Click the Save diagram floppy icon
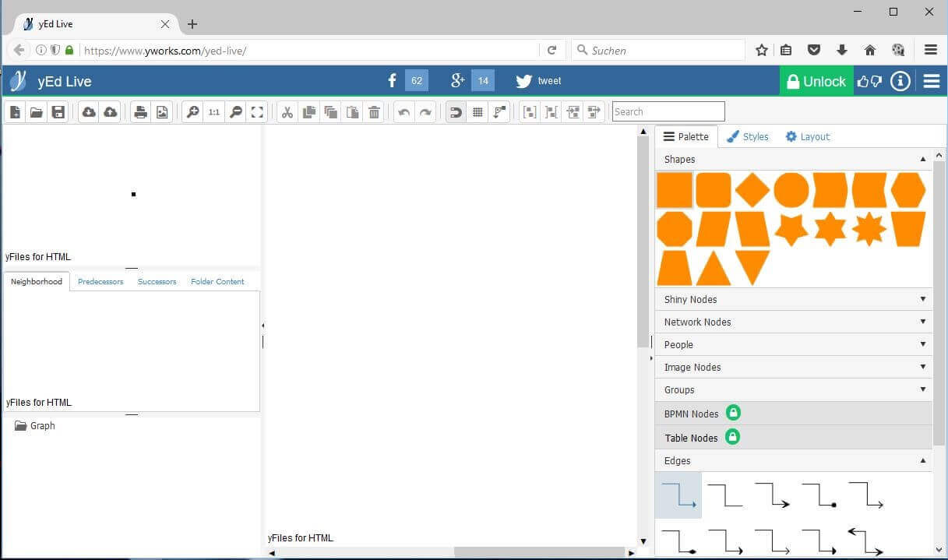Viewport: 948px width, 560px height. 58,112
